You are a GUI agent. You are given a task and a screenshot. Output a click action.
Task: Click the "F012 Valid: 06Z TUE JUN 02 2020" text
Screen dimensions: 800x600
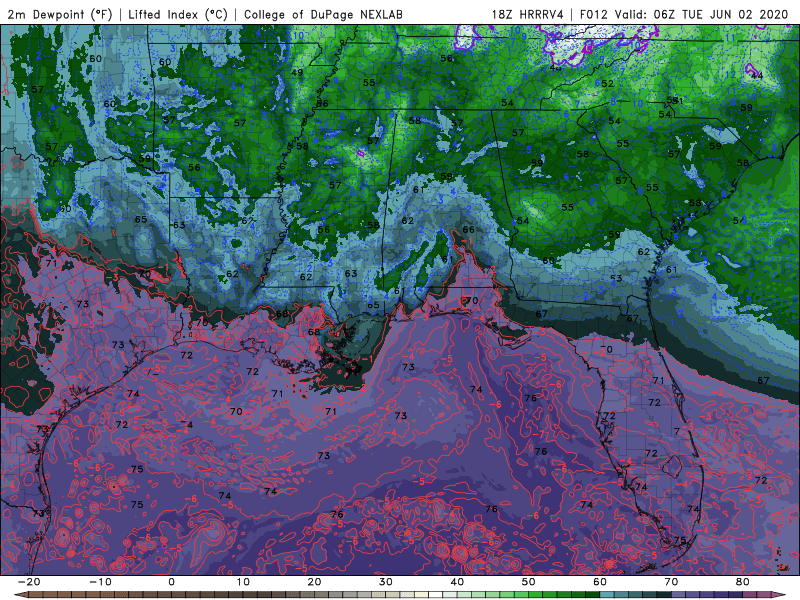pos(684,15)
